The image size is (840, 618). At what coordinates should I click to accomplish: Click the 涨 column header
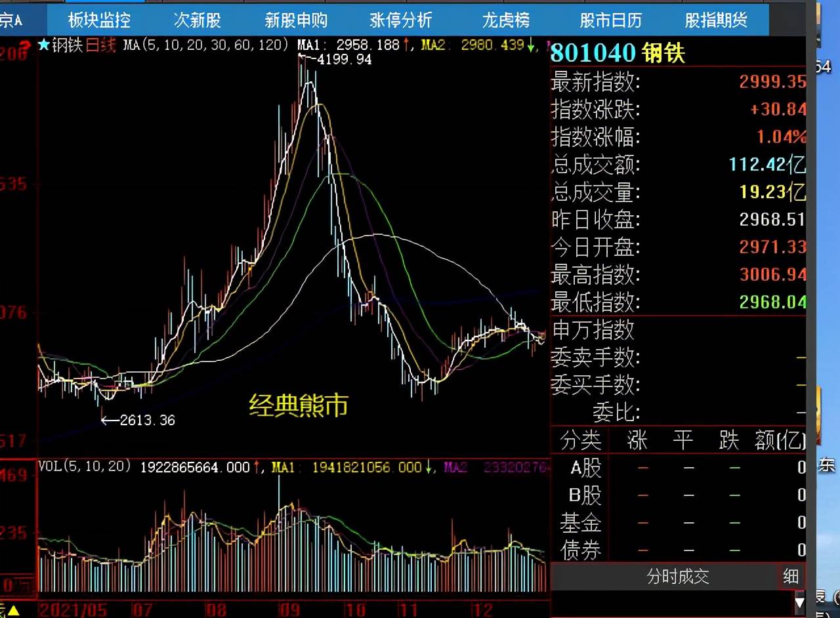(637, 440)
